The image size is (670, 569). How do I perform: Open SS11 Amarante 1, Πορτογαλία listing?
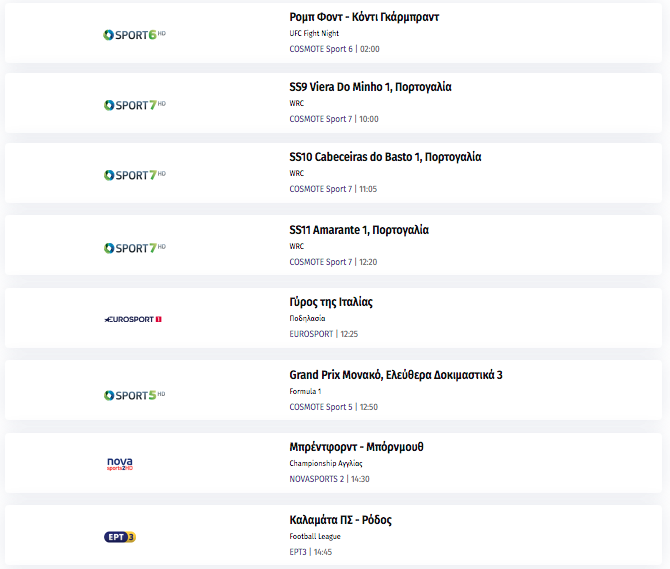pyautogui.click(x=359, y=230)
